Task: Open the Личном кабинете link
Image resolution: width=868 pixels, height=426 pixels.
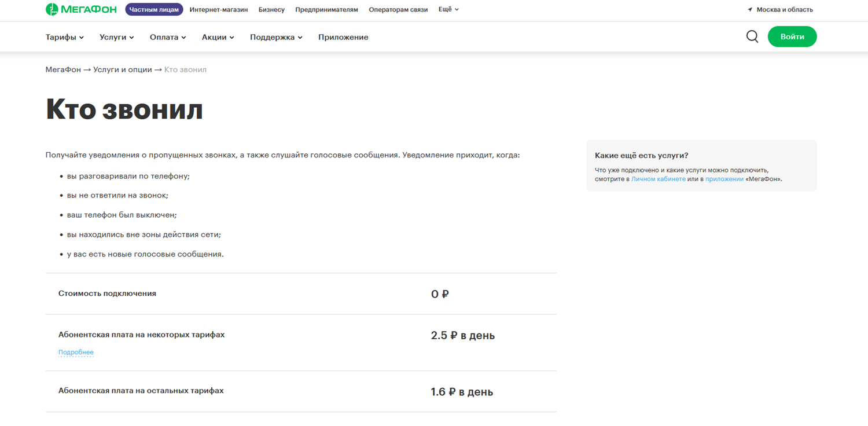Action: coord(659,179)
